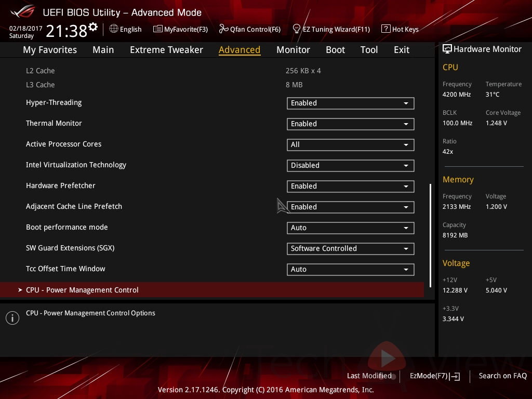Click the ROG logo in header
532x399 pixels.
(x=23, y=11)
